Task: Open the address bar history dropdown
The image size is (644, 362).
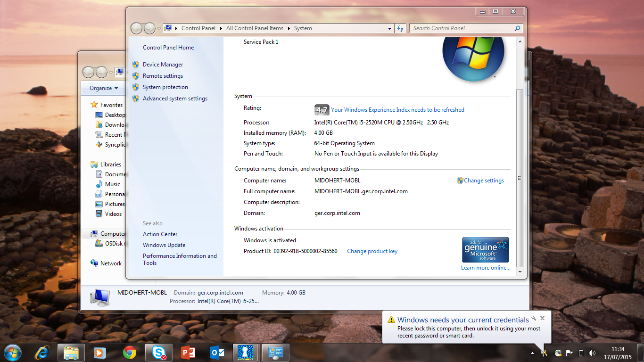Action: [390, 28]
